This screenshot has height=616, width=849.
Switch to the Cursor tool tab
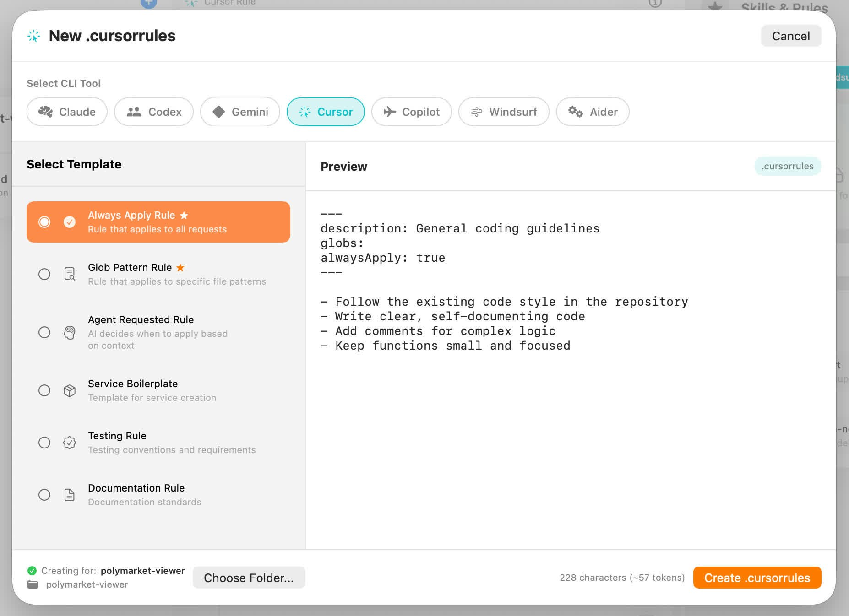[x=326, y=112]
